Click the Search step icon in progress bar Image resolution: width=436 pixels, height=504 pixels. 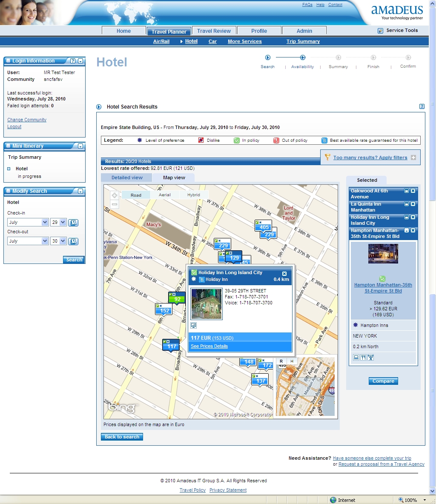click(x=267, y=57)
